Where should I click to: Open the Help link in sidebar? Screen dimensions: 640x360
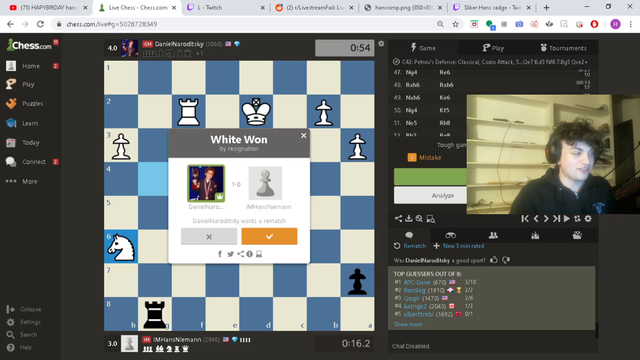point(20,347)
